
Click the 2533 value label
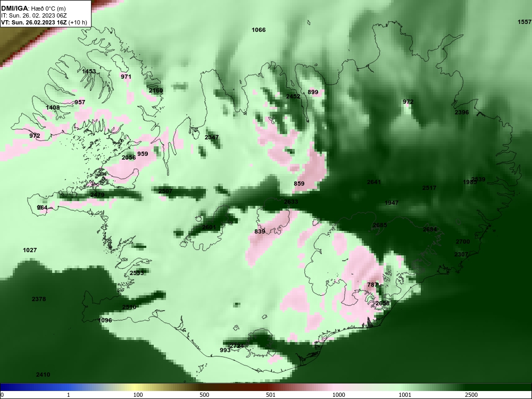point(137,273)
